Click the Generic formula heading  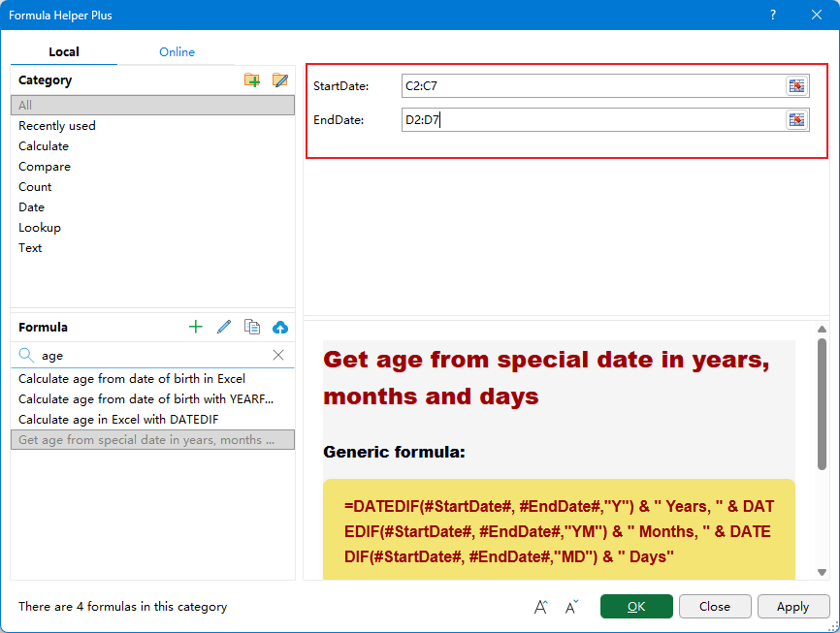tap(394, 452)
